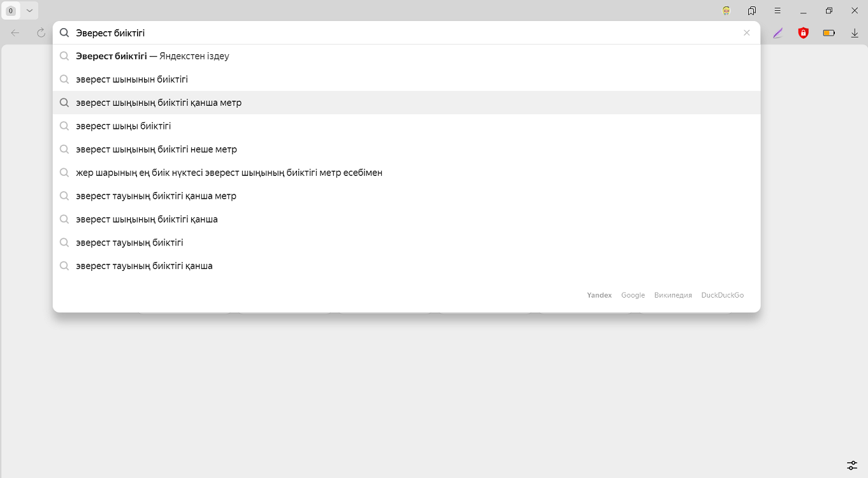
Task: Click the profile avatar icon
Action: (x=727, y=11)
